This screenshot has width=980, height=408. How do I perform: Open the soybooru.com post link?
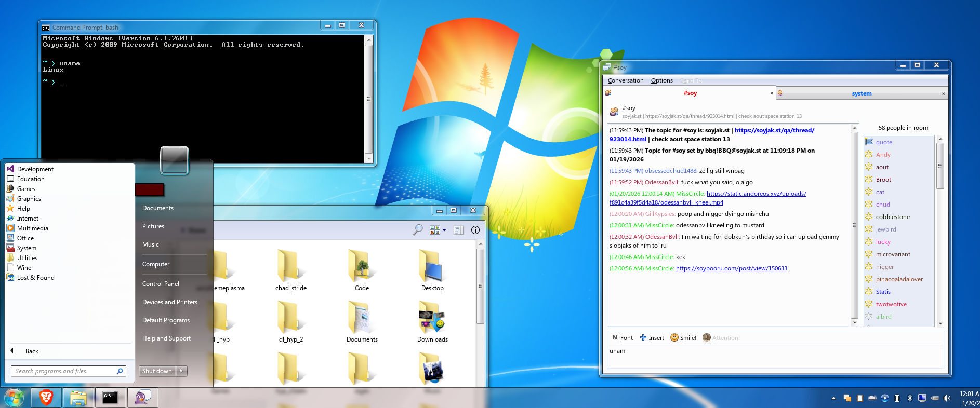click(x=731, y=268)
